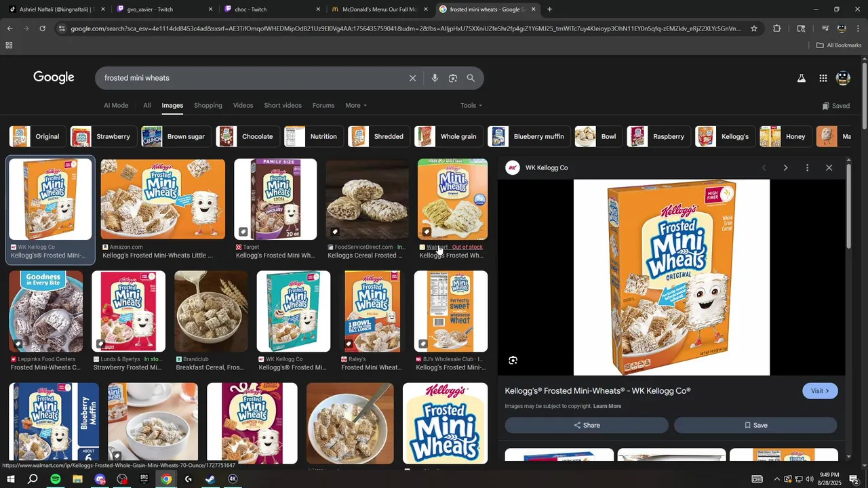Open Chrome extensions puzzle icon
868x488 pixels.
point(777,28)
